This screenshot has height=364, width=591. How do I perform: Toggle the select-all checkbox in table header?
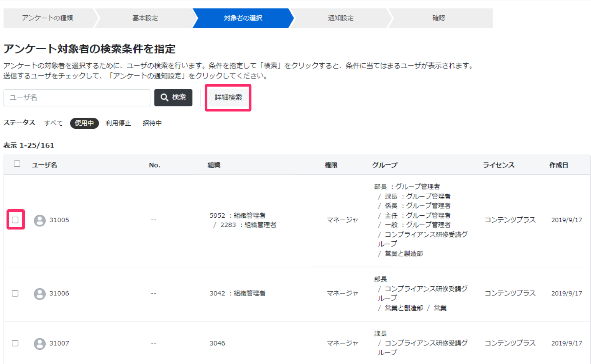(17, 164)
